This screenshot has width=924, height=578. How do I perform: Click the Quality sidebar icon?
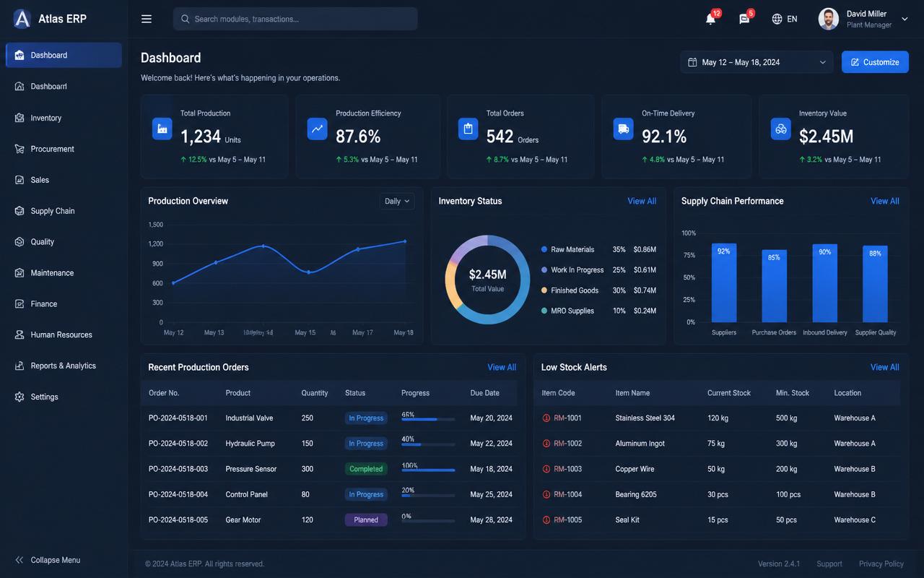pos(19,242)
